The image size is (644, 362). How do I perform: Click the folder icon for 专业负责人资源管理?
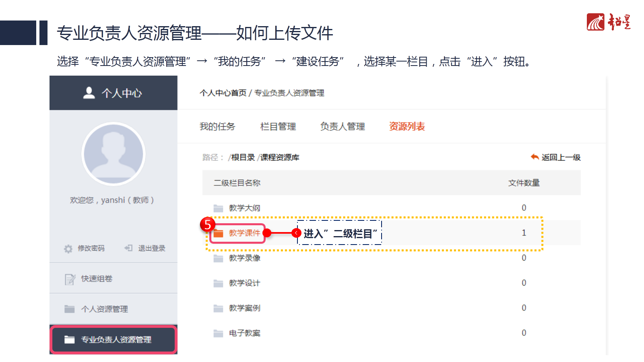pyautogui.click(x=70, y=339)
